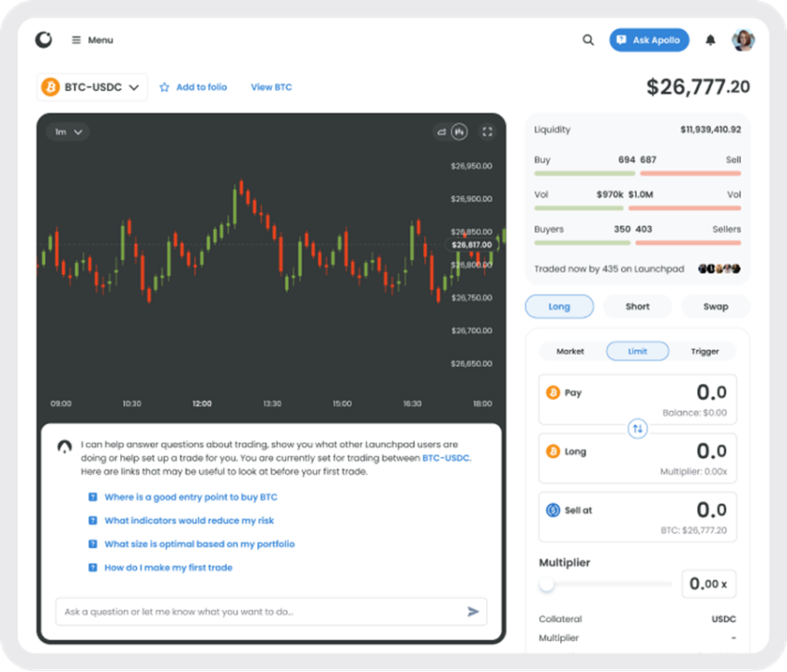Viewport: 787px width, 672px height.
Task: Click question icon beside 'How do I make my first trade'
Action: pyautogui.click(x=93, y=567)
